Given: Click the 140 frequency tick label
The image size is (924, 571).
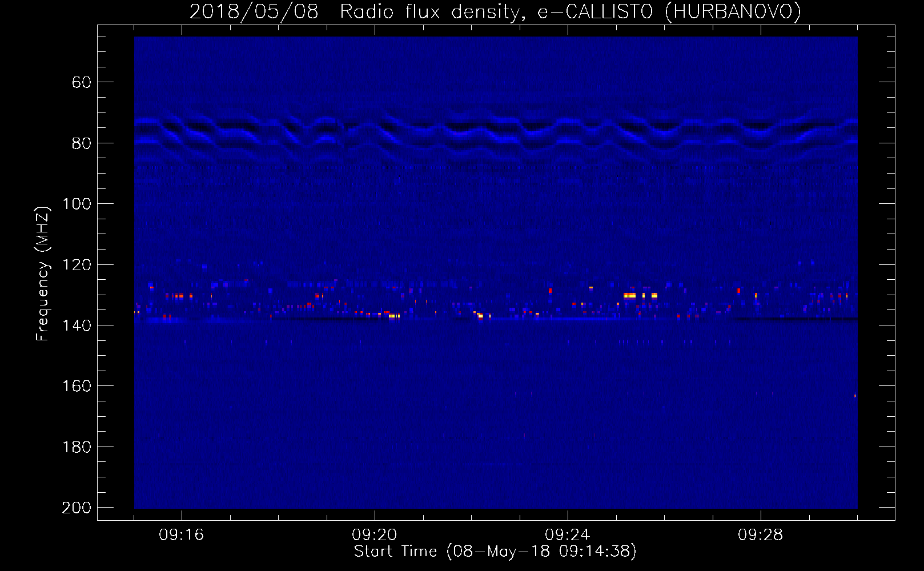Looking at the screenshot, I should [77, 325].
